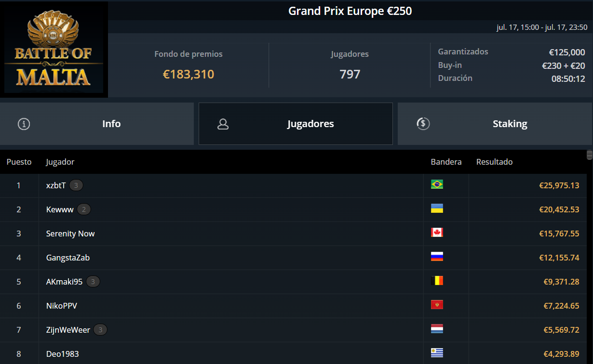This screenshot has height=364, width=593.
Task: Select player Serenity Now
Action: [x=70, y=234]
